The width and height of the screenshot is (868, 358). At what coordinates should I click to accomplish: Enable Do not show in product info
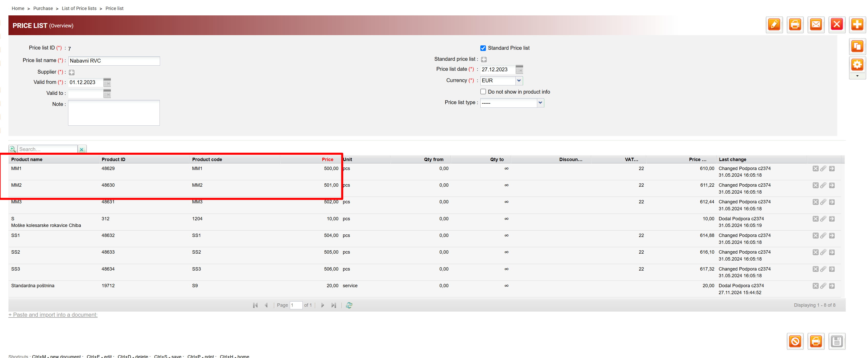[x=483, y=92]
